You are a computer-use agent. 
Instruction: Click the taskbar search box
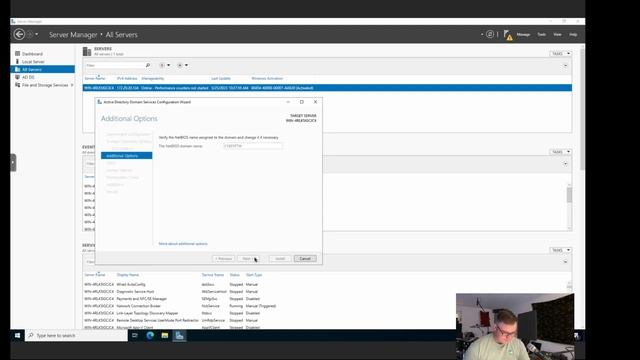pyautogui.click(x=76, y=336)
